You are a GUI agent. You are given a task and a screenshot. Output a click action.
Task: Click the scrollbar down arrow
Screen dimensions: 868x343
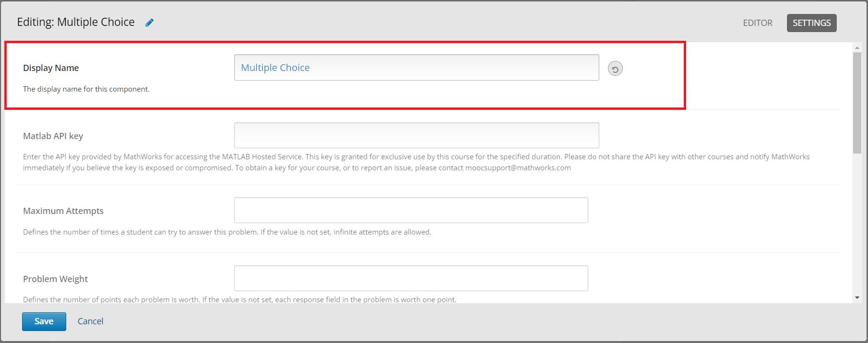click(x=857, y=297)
